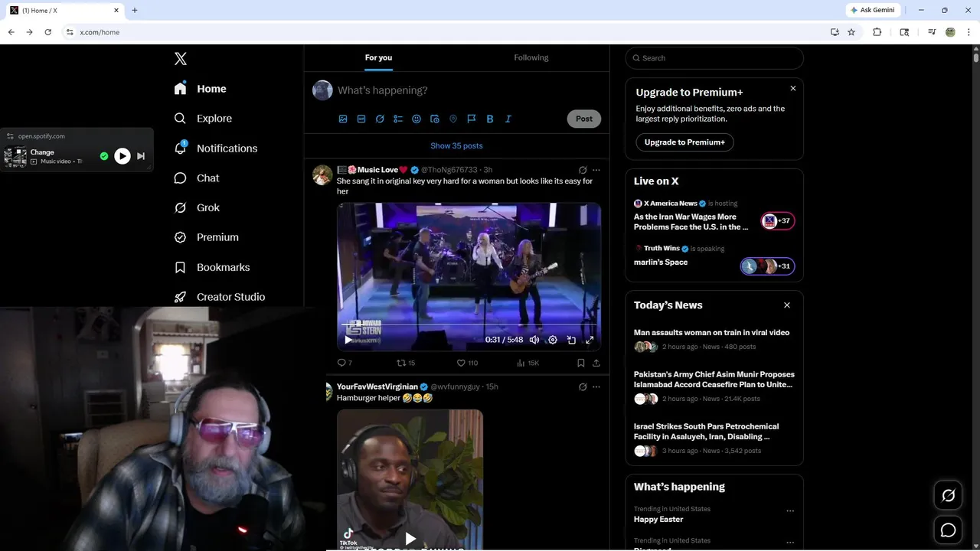
Task: Play the Hamburger helper TikTok video
Action: [410, 539]
